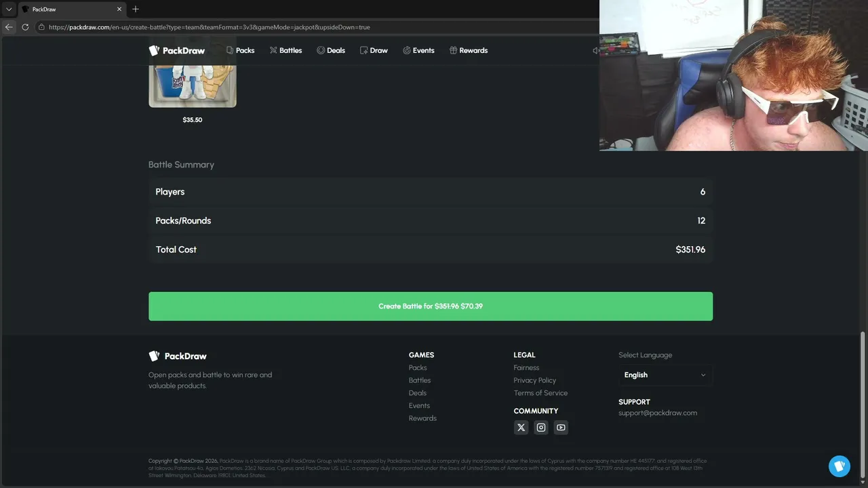The width and height of the screenshot is (868, 488).
Task: Open Battles in the top navigation
Action: pyautogui.click(x=285, y=50)
